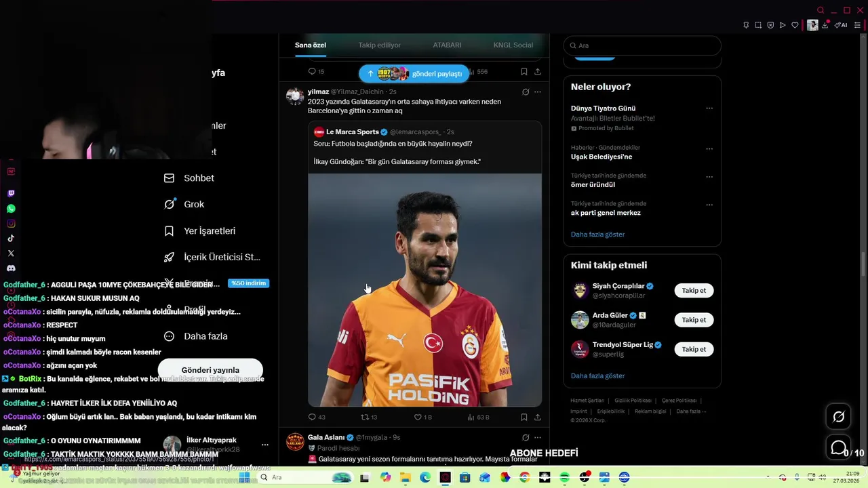Viewport: 868px width, 488px height.
Task: Open yilmaz profile avatar
Action: 295,96
